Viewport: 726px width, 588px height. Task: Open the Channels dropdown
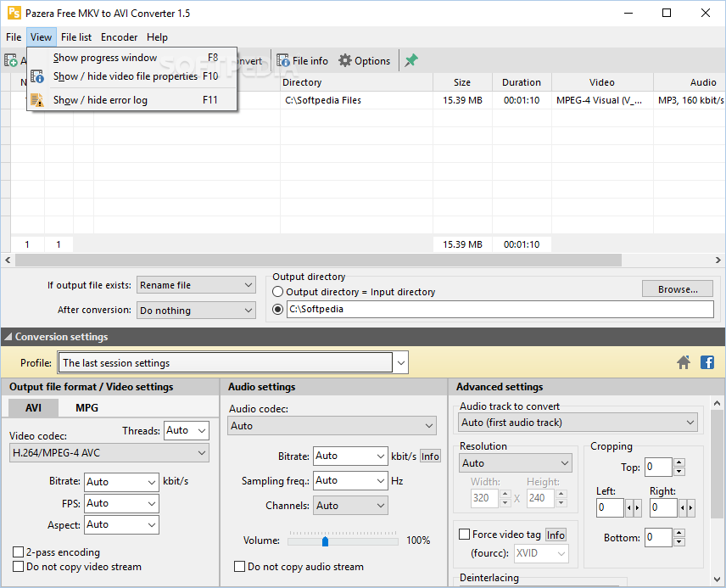(350, 506)
